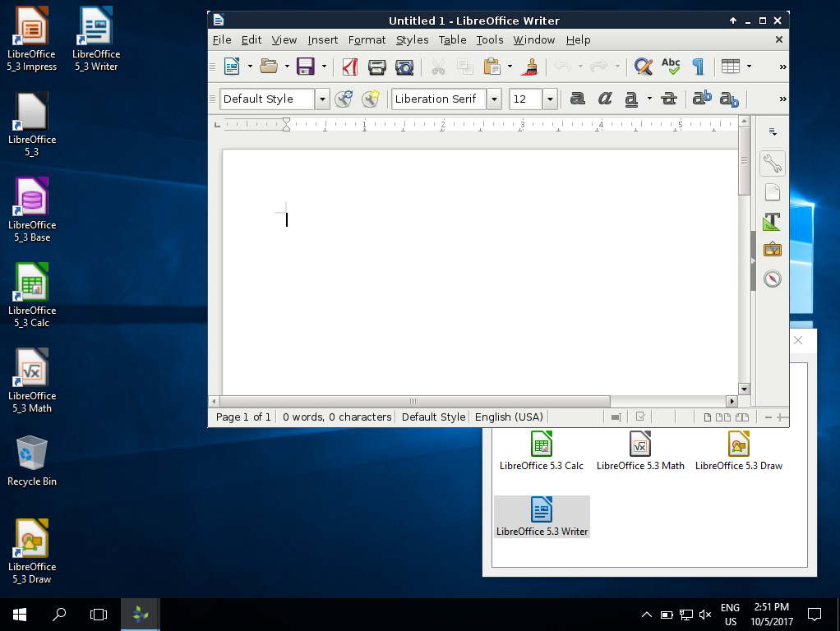The height and width of the screenshot is (631, 840).
Task: Open the Liberation Serif font name dropdown
Action: point(494,99)
